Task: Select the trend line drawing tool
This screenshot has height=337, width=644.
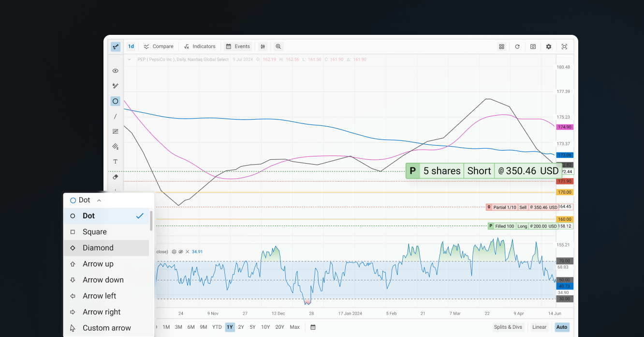Action: (115, 116)
